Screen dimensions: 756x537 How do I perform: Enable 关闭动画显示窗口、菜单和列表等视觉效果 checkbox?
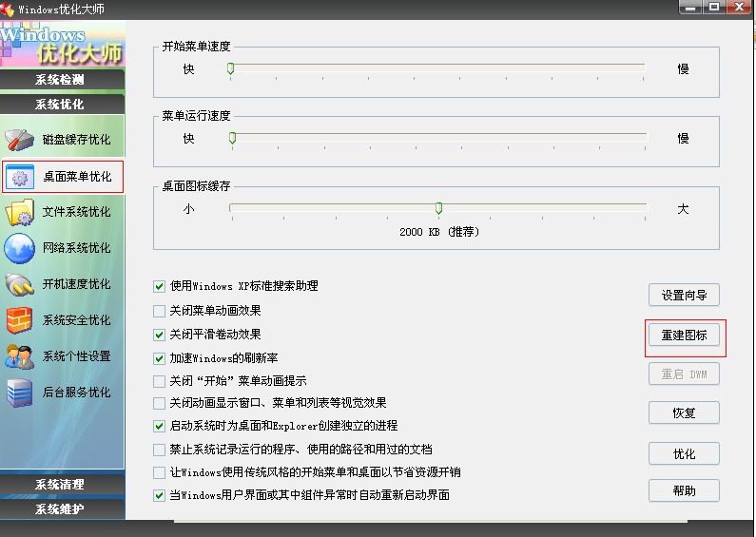click(x=159, y=403)
